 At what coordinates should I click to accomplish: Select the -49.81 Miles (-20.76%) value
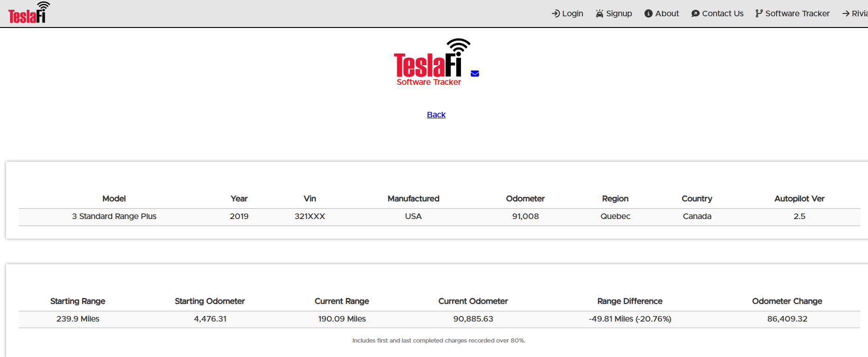pos(630,319)
